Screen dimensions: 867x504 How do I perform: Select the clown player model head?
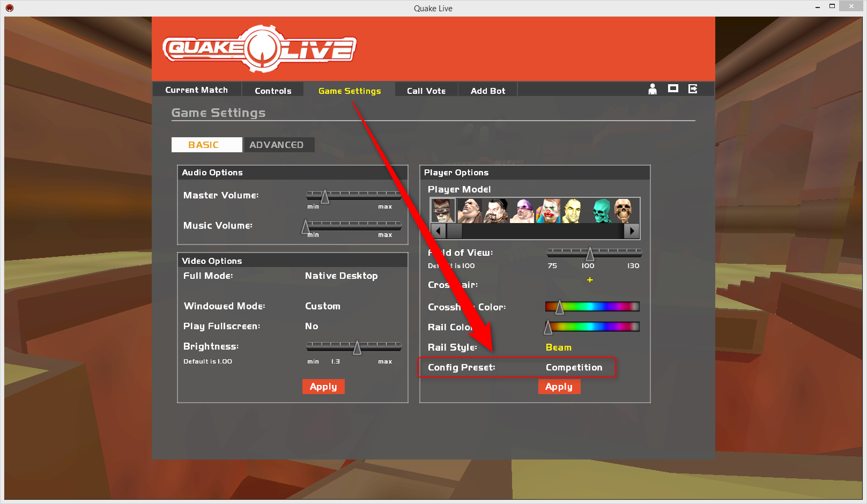pos(549,211)
